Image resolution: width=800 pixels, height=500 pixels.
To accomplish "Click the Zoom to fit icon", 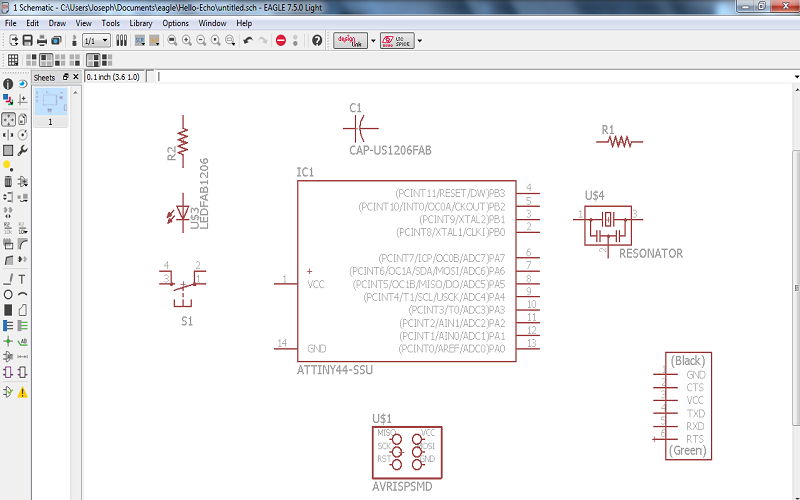I will point(172,40).
